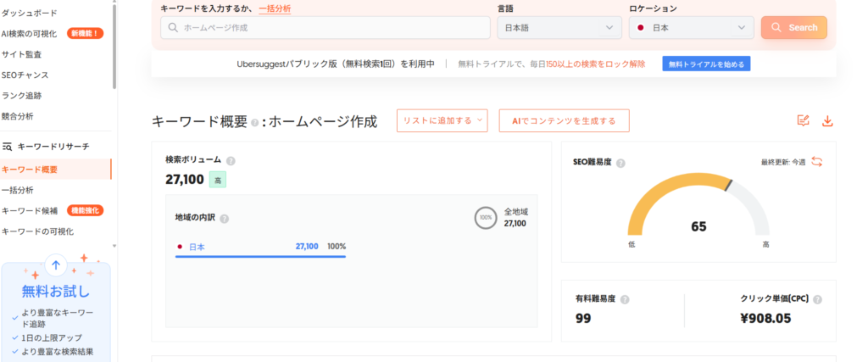This screenshot has width=868, height=362.
Task: Select キーワード候補 in the sidebar
Action: (x=30, y=210)
